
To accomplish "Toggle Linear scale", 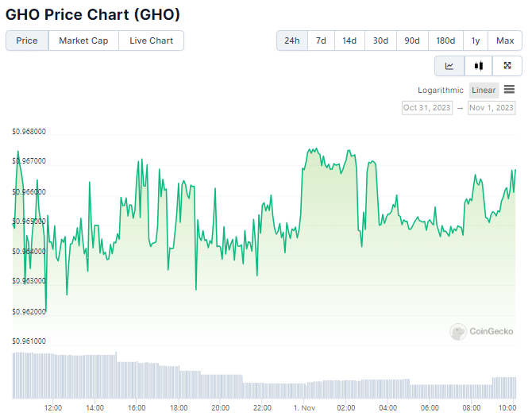I will coord(484,91).
